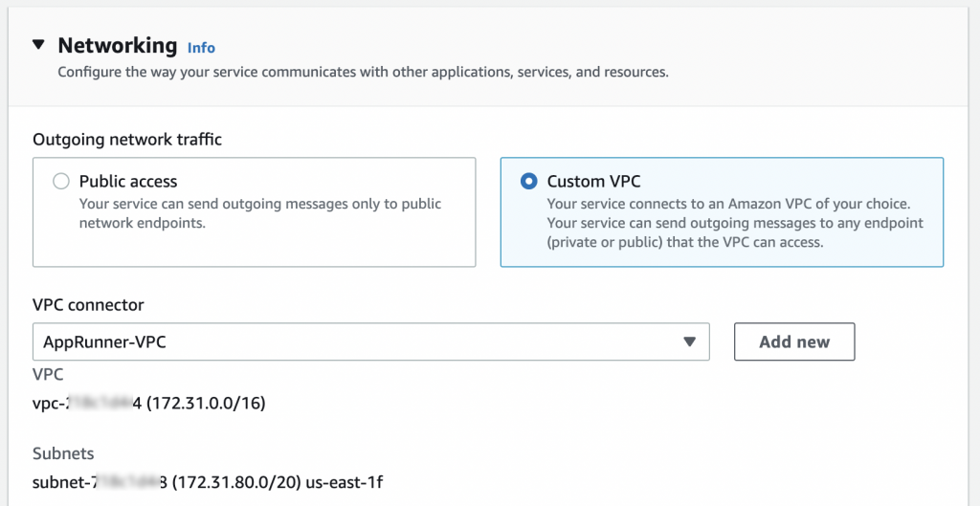Click the Outgoing network traffic label
The height and width of the screenshot is (506, 980).
[x=127, y=140]
